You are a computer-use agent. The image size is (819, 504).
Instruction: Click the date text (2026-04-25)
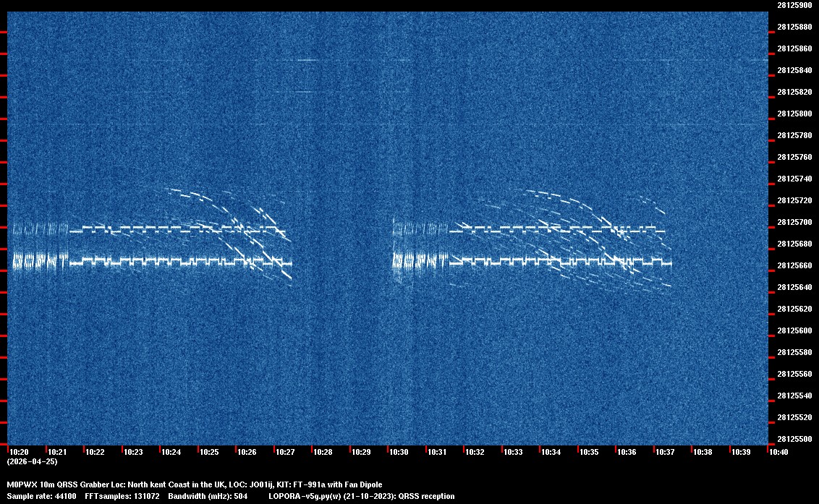click(x=32, y=461)
